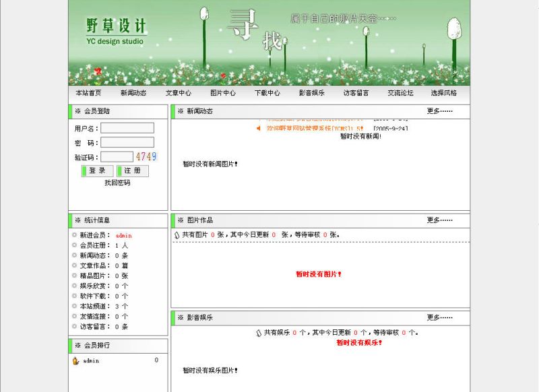The image size is (539, 392).
Task: Click the bullet beside 新闻动态 statistic
Action: 74,255
